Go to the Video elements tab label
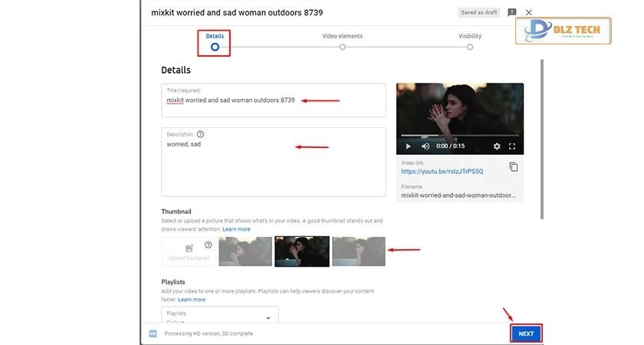This screenshot has height=345, width=644. click(x=342, y=36)
